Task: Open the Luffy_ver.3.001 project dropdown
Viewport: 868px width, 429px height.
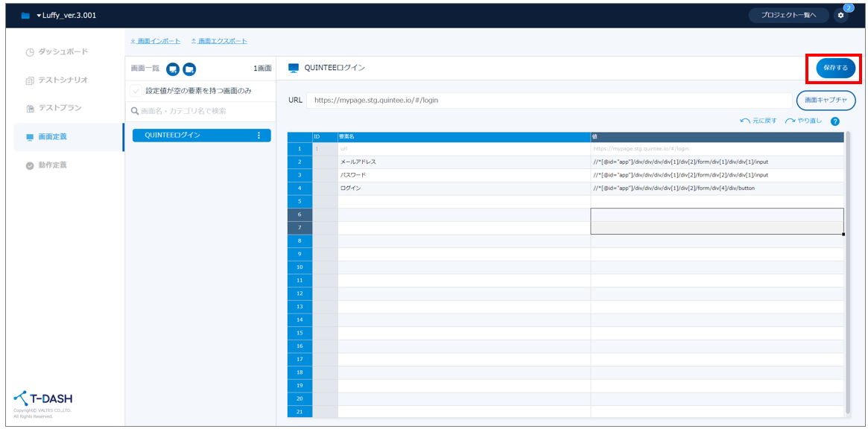Action: point(66,16)
